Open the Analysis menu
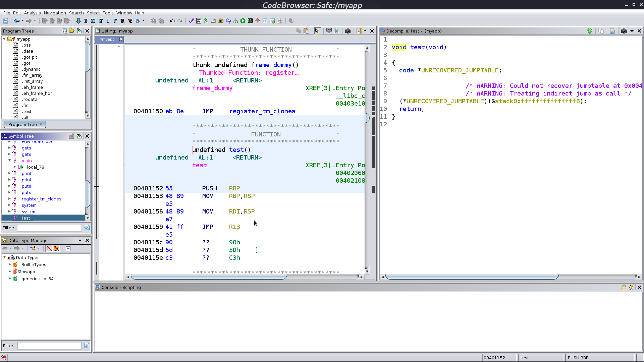 pos(32,13)
